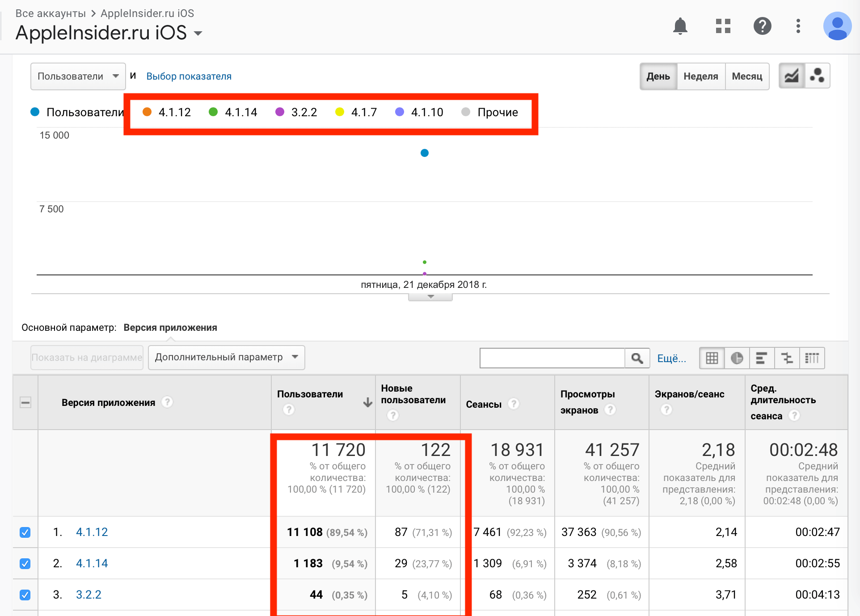The width and height of the screenshot is (860, 616).
Task: Click help icon next to Просмотры экранов
Action: click(610, 409)
